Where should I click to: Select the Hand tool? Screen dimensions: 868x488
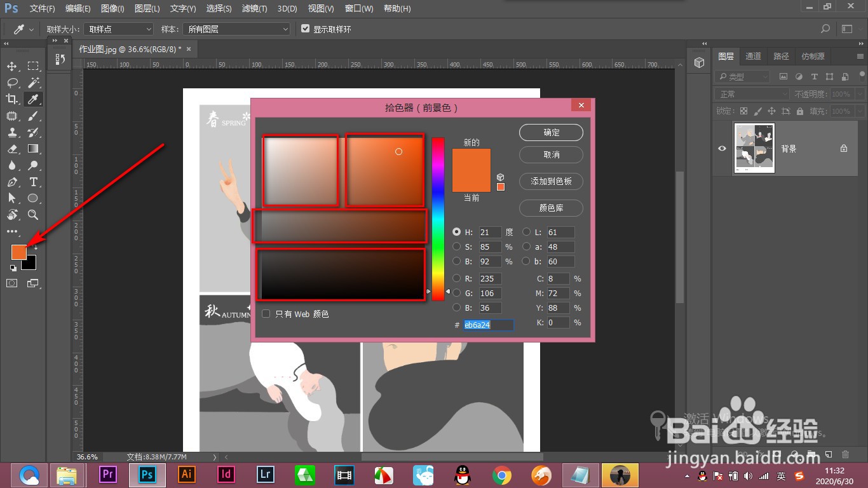(x=12, y=215)
